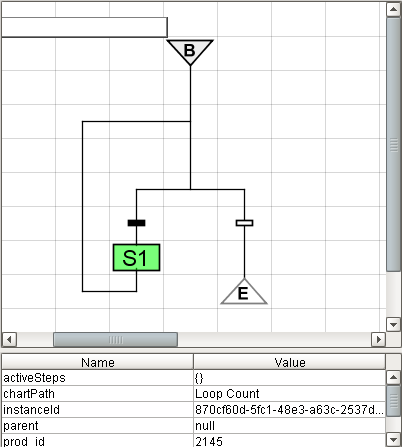Viewport: 402px width, 447px height.
Task: Click the chart canvas down scroll arrow
Action: coord(393,324)
